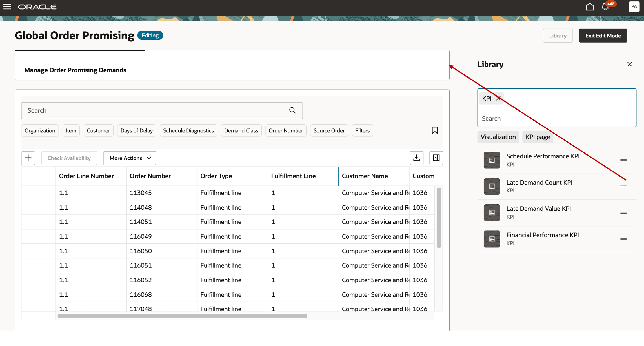Select Late Demand Count KPI item
Viewport: 644px width, 346px height.
pyautogui.click(x=557, y=186)
